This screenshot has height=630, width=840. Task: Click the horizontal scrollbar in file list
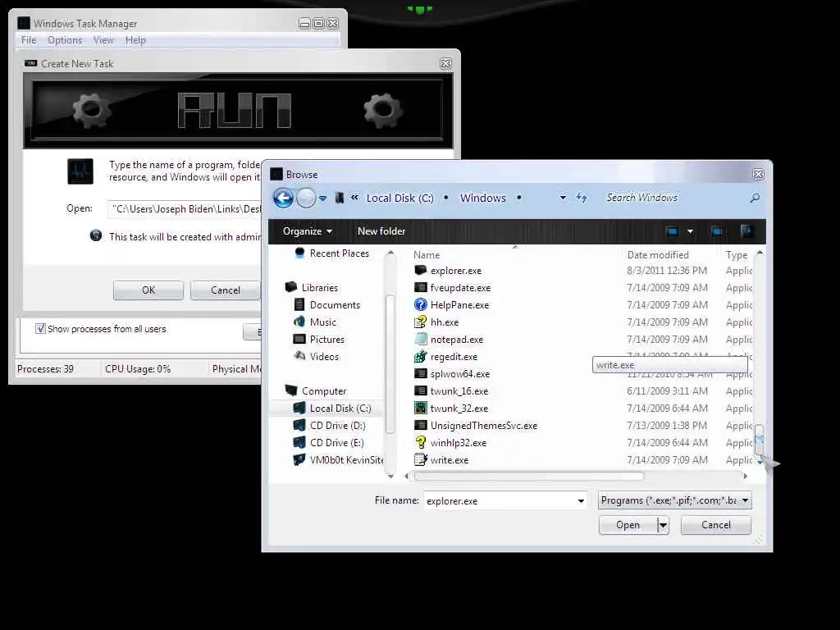coord(529,476)
